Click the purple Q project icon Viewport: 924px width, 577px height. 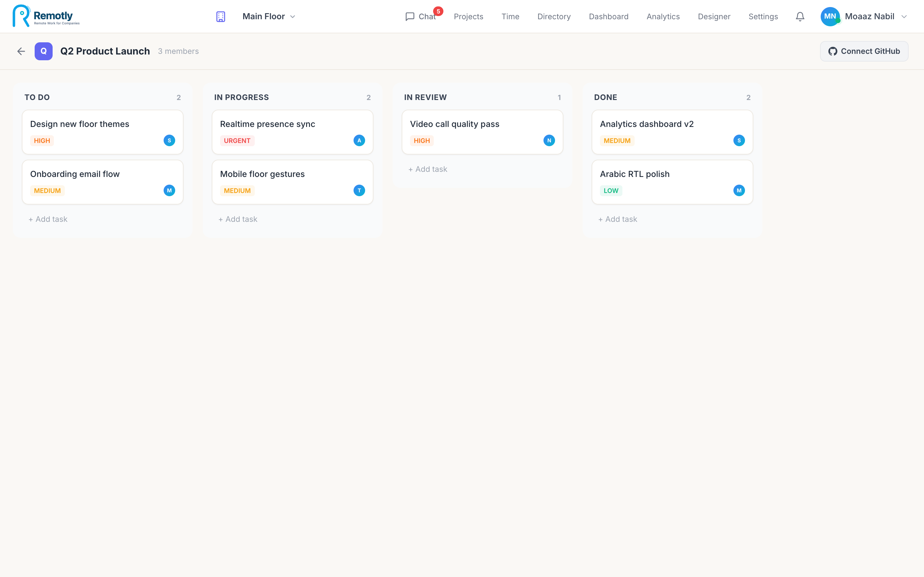44,51
